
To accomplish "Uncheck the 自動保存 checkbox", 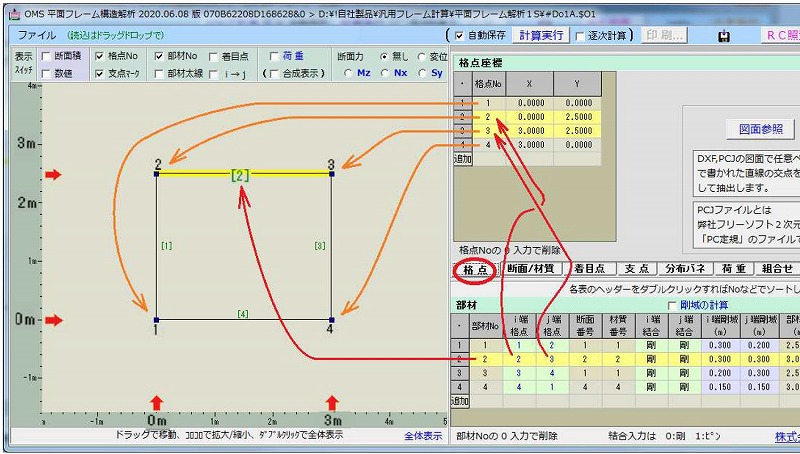I will [459, 36].
